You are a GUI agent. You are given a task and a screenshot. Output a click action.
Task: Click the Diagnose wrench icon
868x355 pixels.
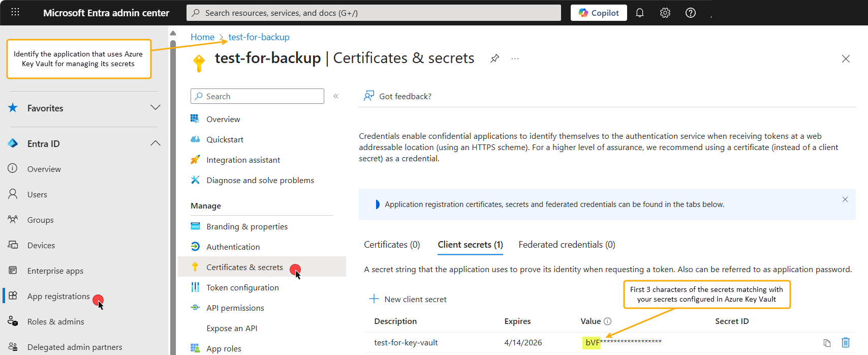[195, 180]
